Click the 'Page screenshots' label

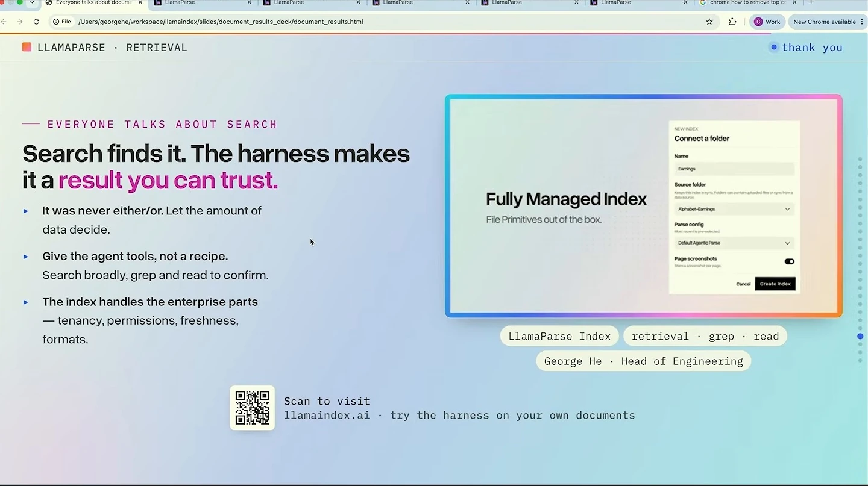[696, 259]
